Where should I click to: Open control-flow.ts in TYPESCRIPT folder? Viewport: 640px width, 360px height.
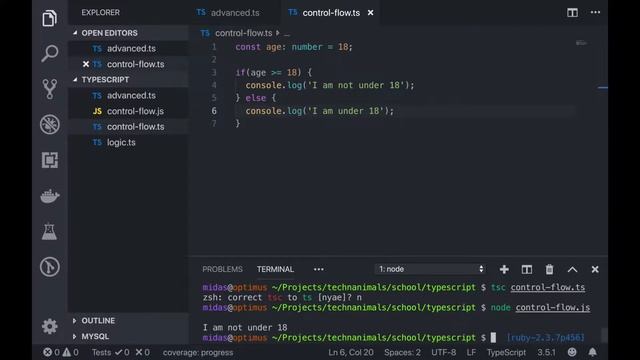click(x=128, y=127)
